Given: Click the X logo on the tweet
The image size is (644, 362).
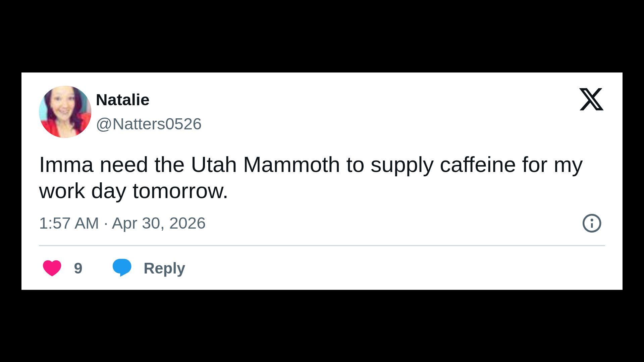Looking at the screenshot, I should (x=591, y=99).
